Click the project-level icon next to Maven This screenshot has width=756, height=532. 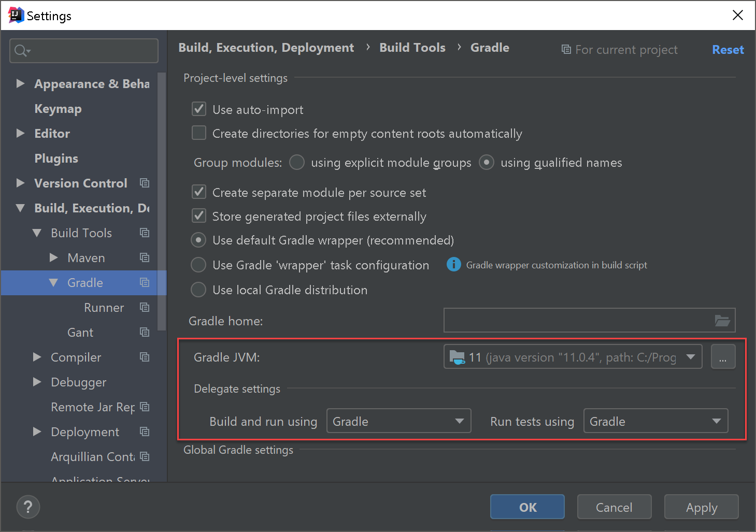145,257
